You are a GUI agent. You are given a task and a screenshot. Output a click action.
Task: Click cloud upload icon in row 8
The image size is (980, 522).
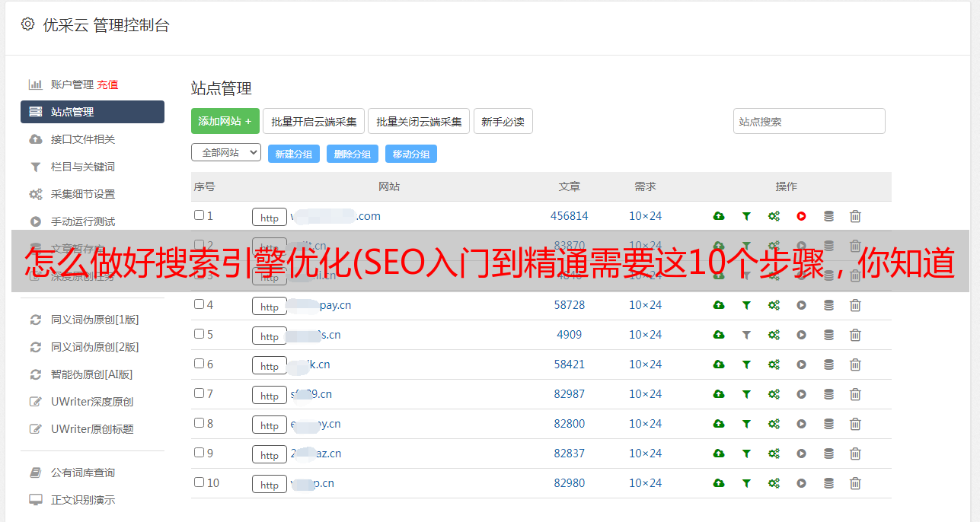click(x=719, y=424)
